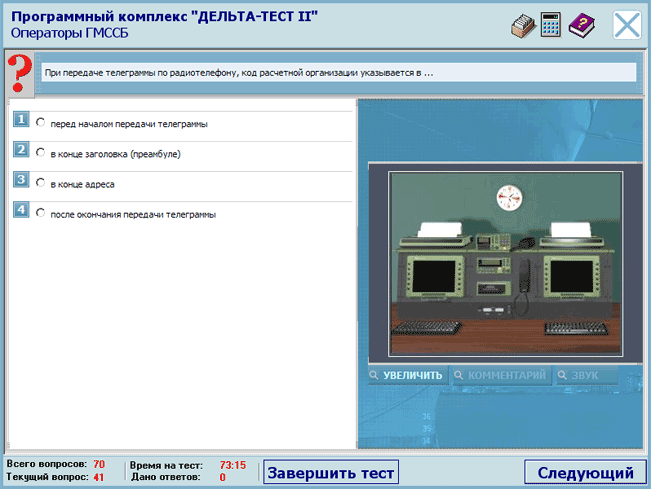Open the purple help book
Screen dimensions: 651x489
pos(581,26)
